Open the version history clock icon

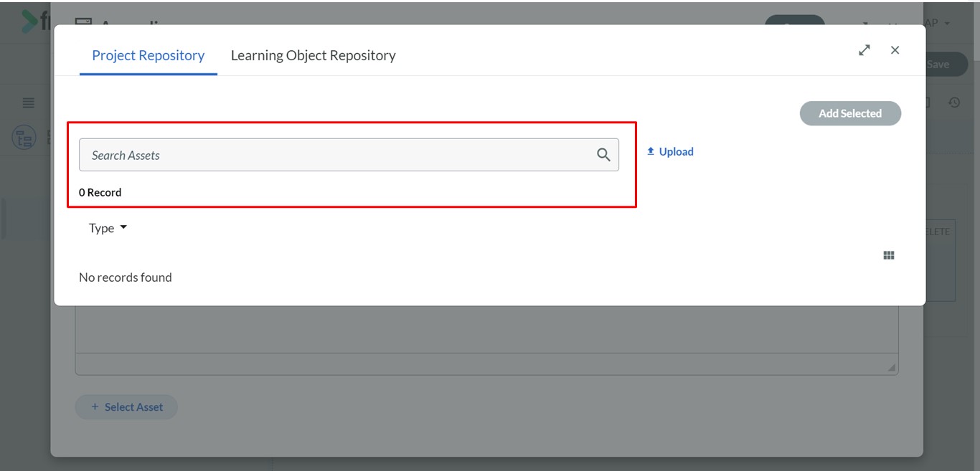(954, 103)
